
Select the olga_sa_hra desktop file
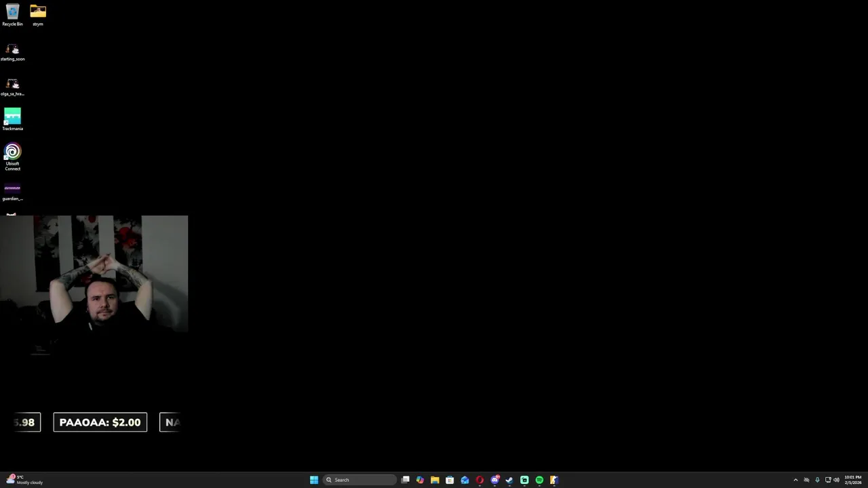[12, 87]
